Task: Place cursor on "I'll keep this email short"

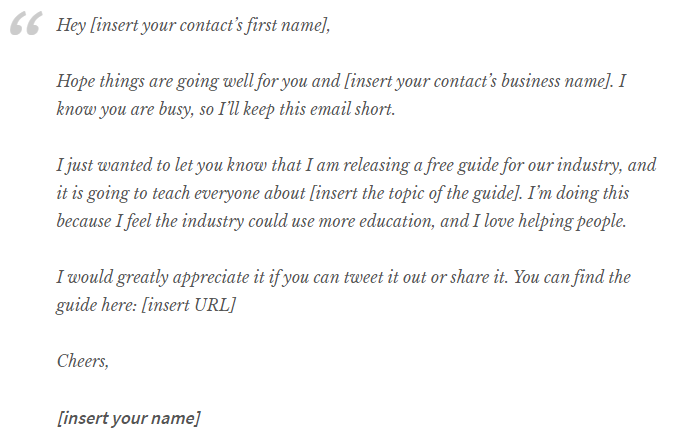Action: (305, 110)
